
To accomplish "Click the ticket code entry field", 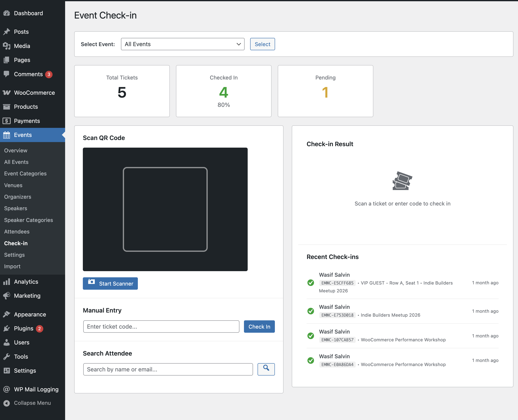I will coord(161,326).
